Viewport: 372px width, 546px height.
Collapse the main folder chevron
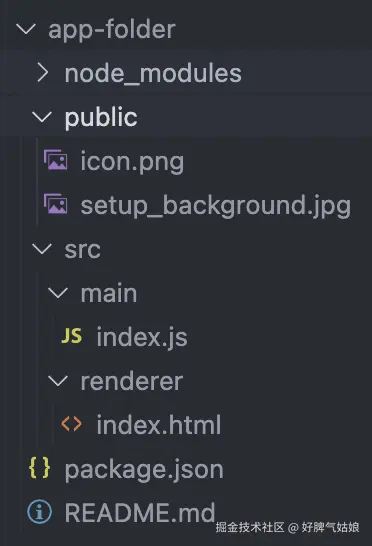[x=58, y=292]
